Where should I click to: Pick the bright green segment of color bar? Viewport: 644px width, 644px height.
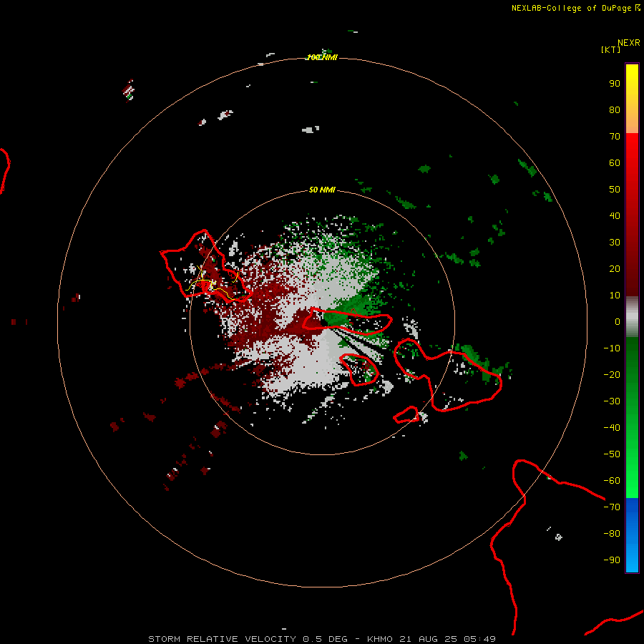tap(632, 418)
